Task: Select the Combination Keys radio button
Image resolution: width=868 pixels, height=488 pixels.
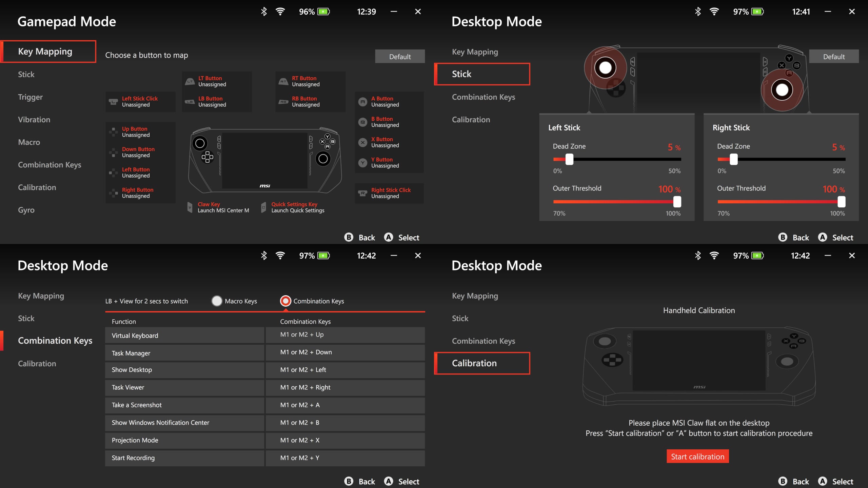Action: (285, 301)
